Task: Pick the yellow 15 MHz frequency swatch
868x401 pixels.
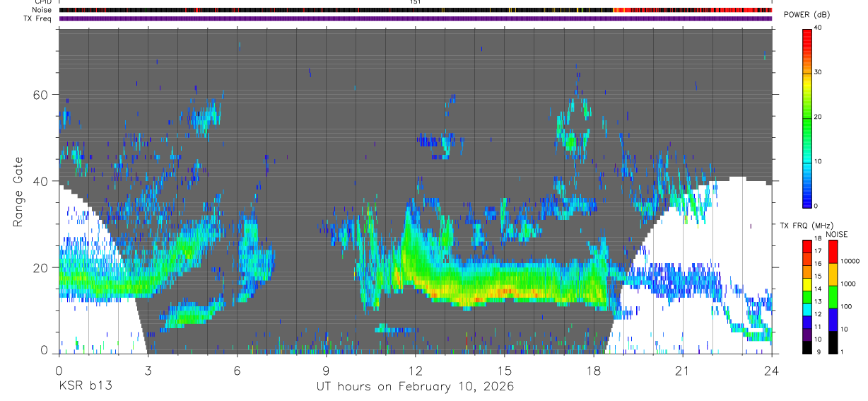Action: [807, 284]
